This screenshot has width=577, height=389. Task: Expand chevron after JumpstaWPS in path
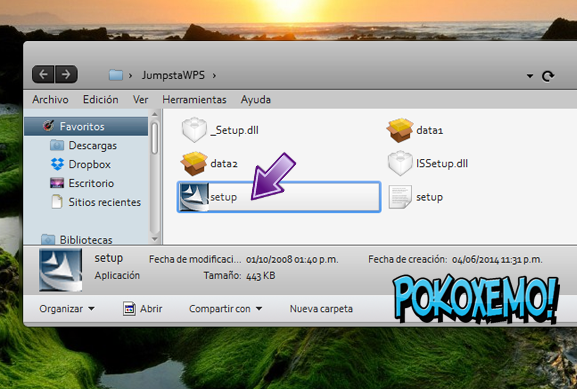pyautogui.click(x=214, y=76)
